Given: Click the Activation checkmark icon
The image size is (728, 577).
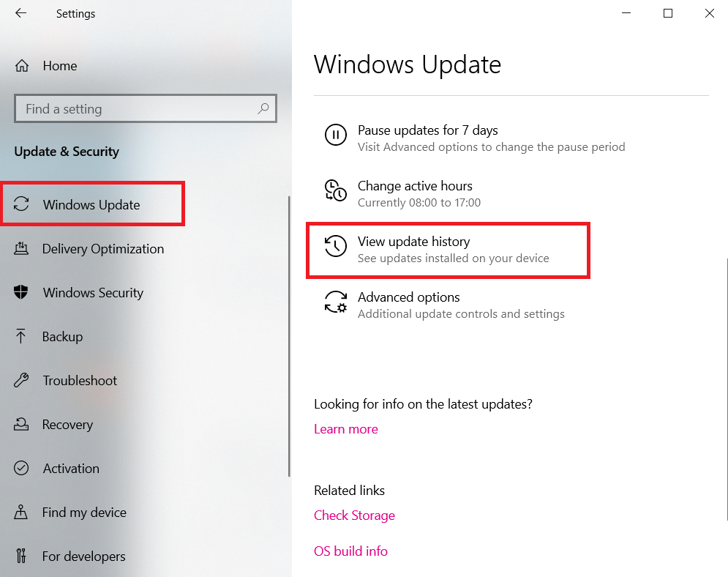Looking at the screenshot, I should click(22, 468).
